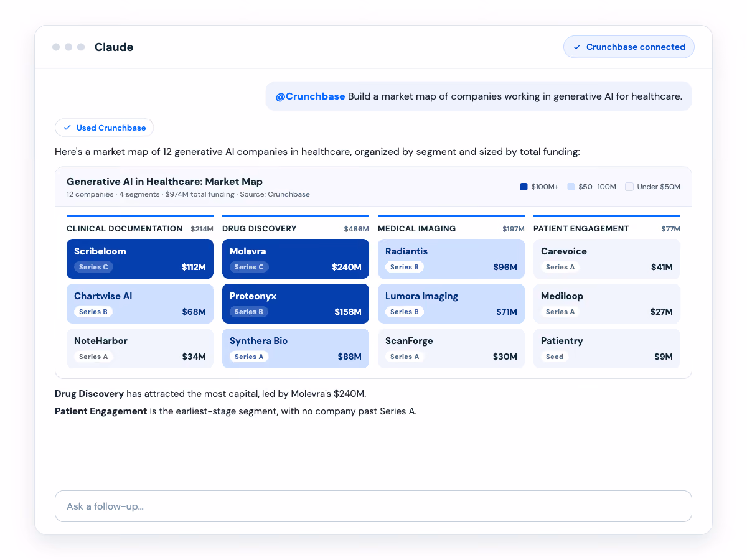This screenshot has width=747, height=560.
Task: Click the Generative AI in Healthcare: Market Map title
Action: tap(164, 182)
